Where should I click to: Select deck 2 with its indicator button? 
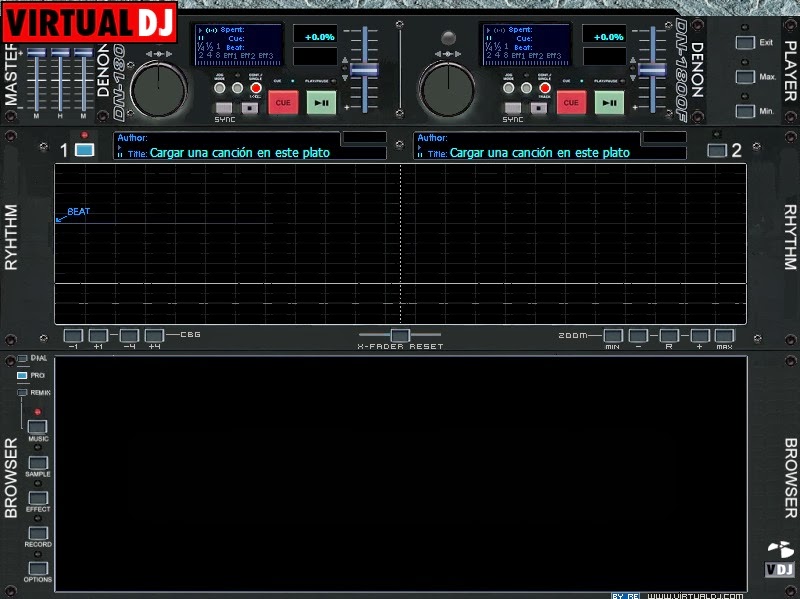tap(717, 151)
